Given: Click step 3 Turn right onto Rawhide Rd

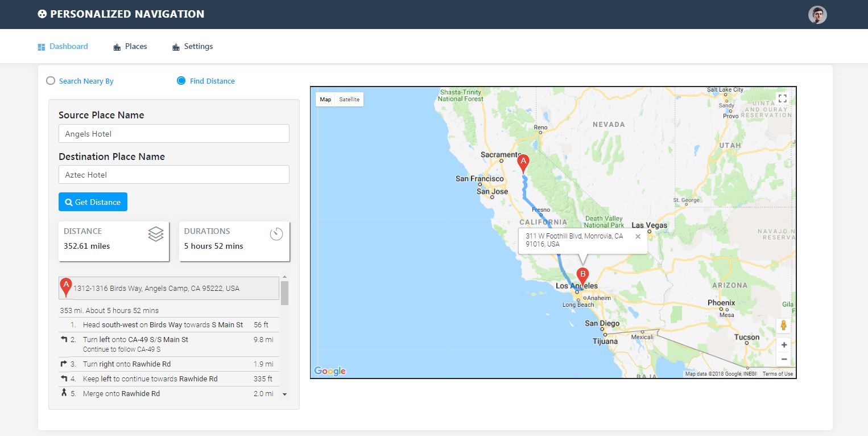Looking at the screenshot, I should click(x=169, y=364).
